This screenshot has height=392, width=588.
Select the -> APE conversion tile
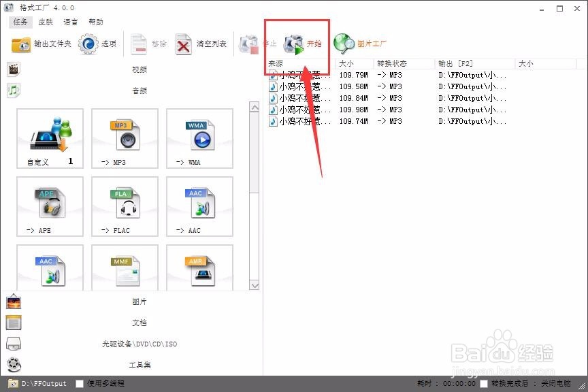[x=50, y=206]
